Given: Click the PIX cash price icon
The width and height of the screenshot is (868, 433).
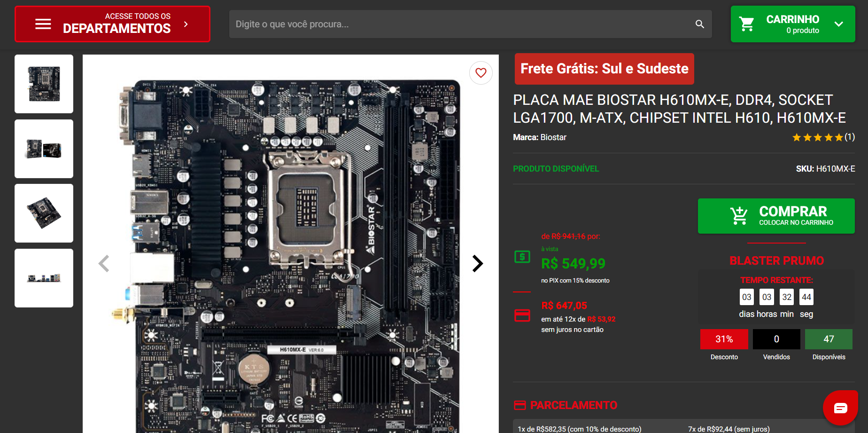Looking at the screenshot, I should (x=522, y=257).
